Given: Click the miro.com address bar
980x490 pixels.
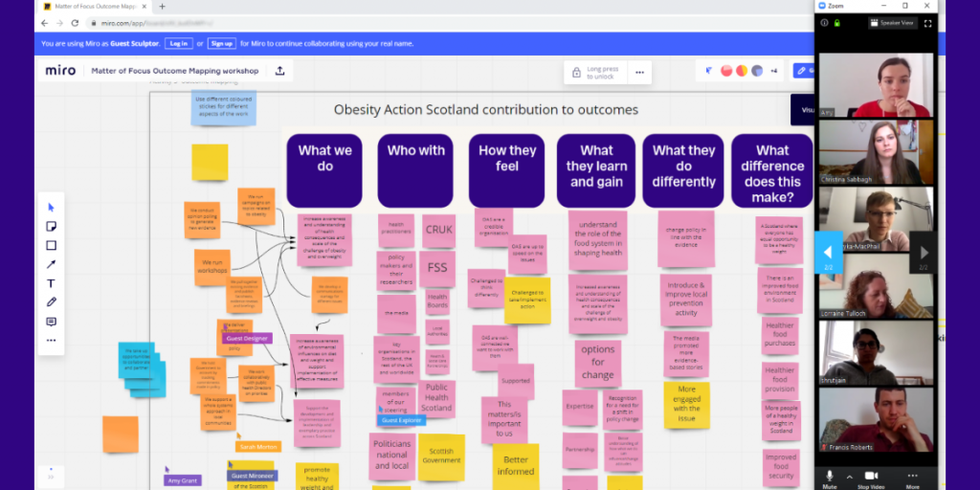Looking at the screenshot, I should [x=437, y=23].
